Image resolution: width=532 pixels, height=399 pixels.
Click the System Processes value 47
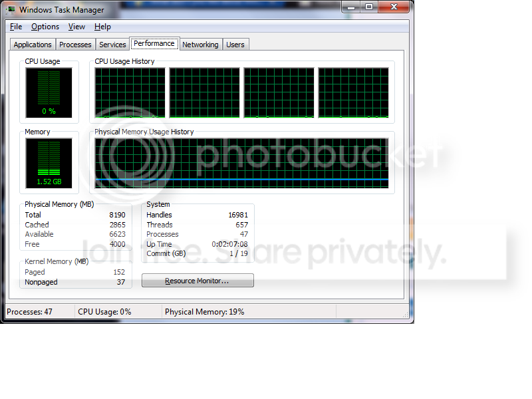244,234
